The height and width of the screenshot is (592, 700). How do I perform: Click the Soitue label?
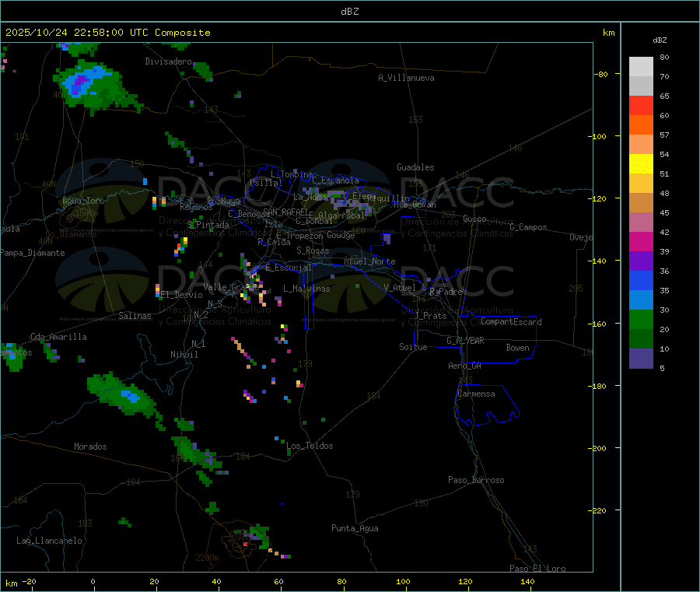413,347
